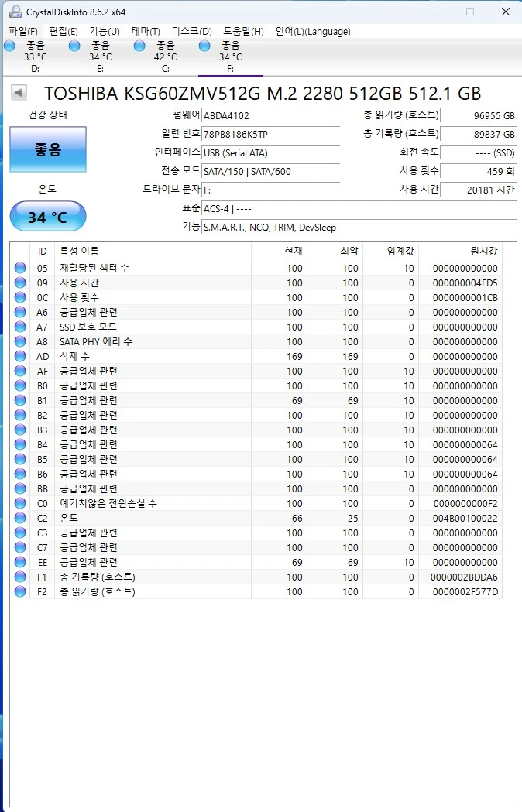
Task: Click status icon for attribute BB
Action: [20, 488]
